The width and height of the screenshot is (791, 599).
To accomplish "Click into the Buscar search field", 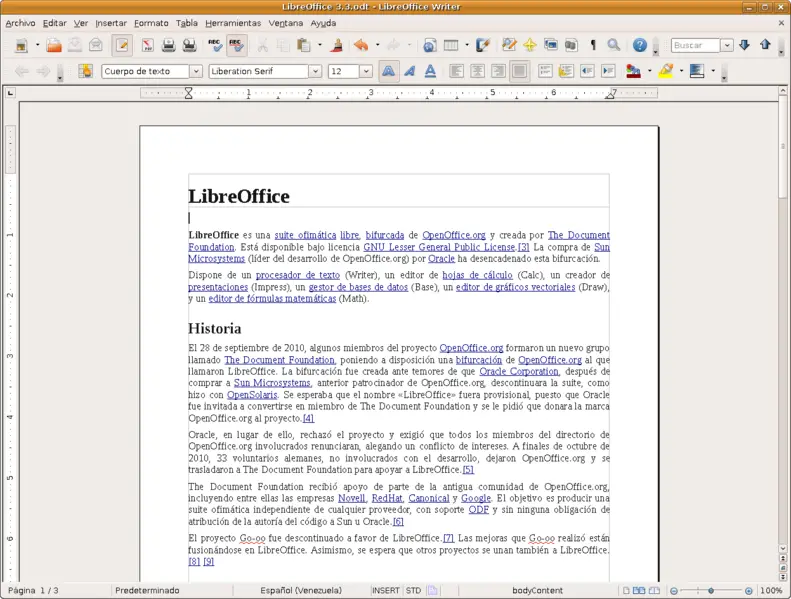I will tap(695, 45).
